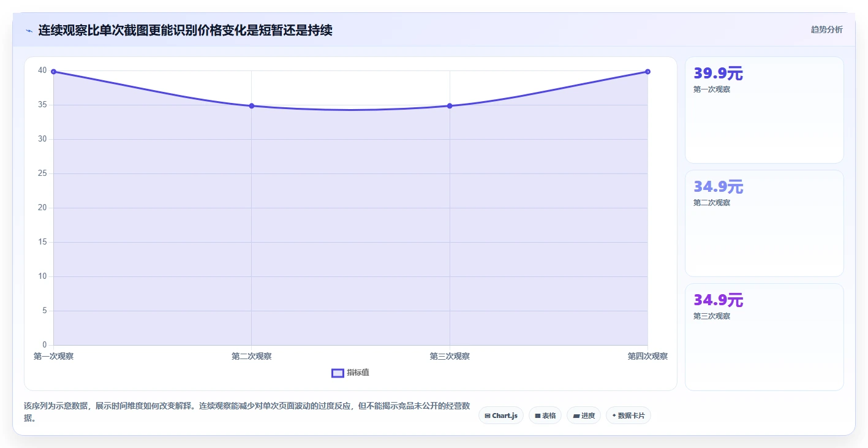The image size is (868, 448).
Task: Click the y-axis value 40
Action: [42, 70]
